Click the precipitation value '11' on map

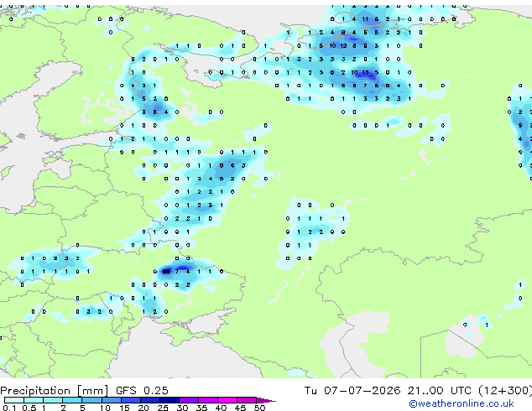pyautogui.click(x=365, y=19)
